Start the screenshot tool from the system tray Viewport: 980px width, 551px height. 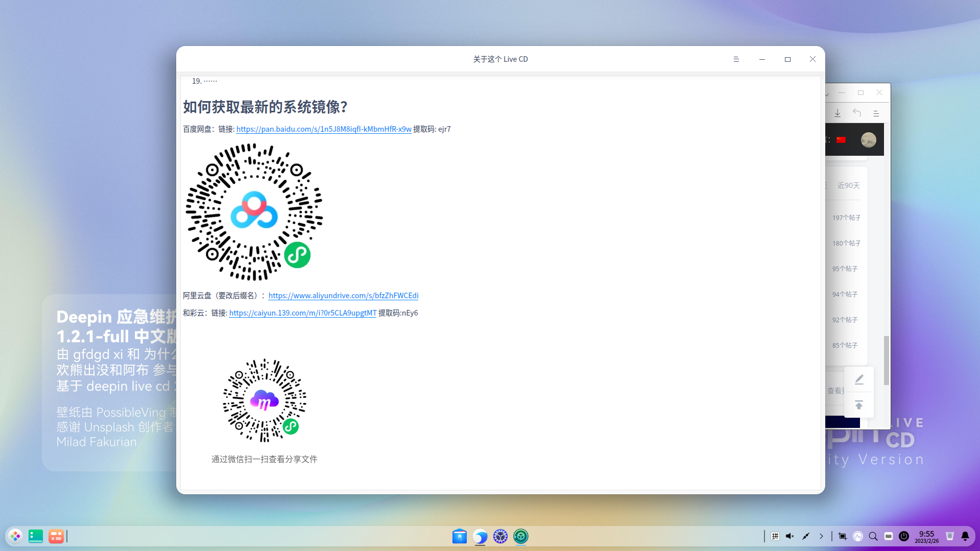coord(842,536)
